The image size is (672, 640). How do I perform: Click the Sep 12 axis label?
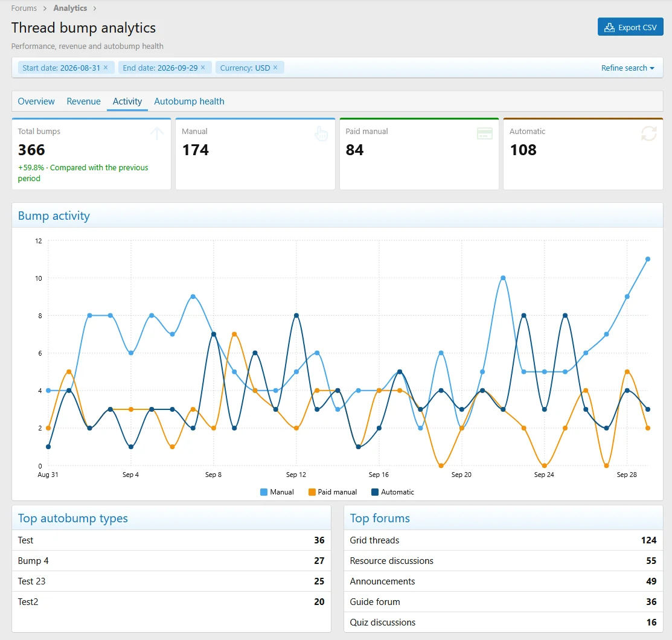296,475
